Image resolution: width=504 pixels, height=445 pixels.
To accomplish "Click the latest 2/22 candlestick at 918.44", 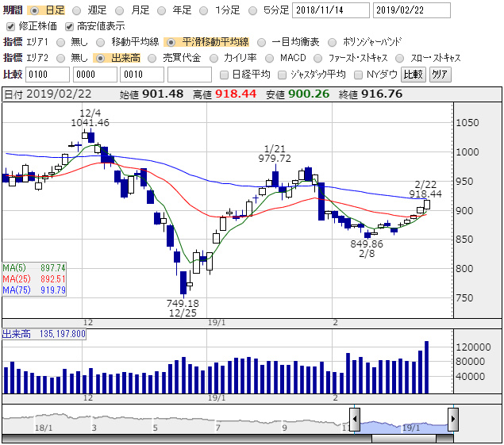I will tap(427, 205).
